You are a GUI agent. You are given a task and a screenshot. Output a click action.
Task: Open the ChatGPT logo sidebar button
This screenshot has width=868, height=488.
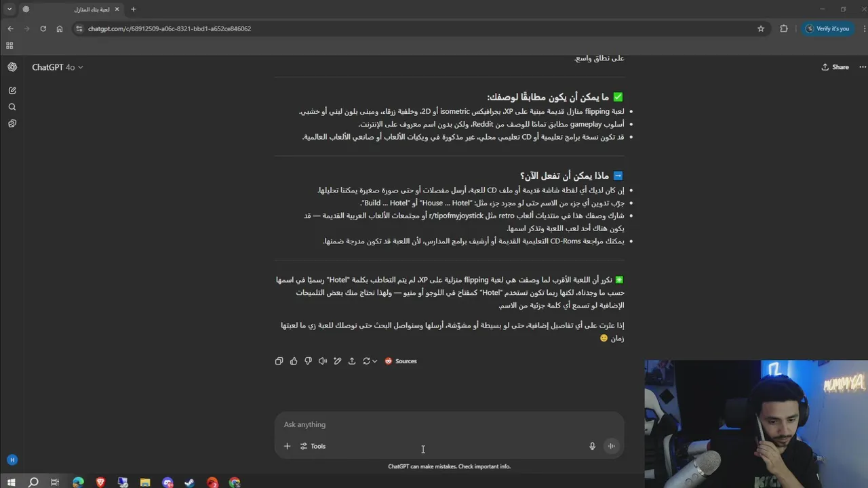(12, 67)
